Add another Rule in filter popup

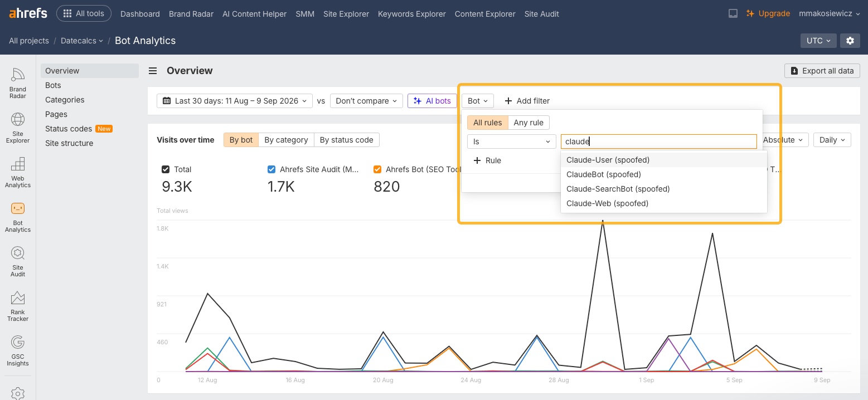click(x=487, y=160)
